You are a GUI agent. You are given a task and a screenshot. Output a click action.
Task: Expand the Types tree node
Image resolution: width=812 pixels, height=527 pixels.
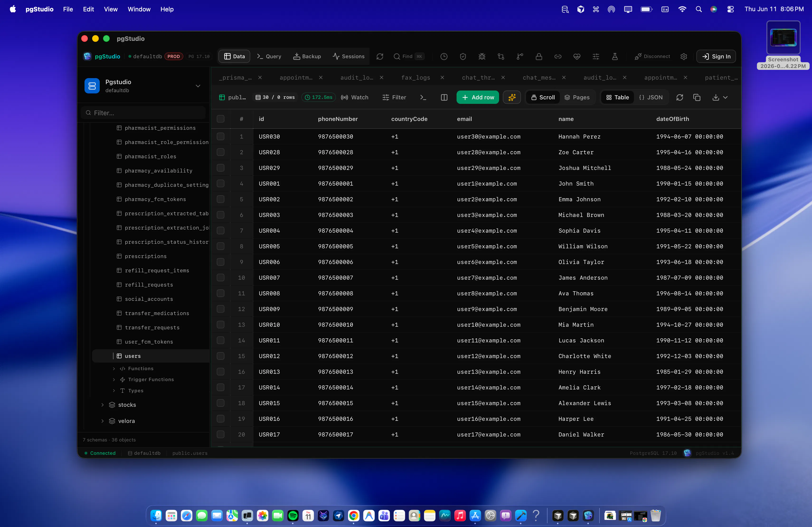coord(114,390)
